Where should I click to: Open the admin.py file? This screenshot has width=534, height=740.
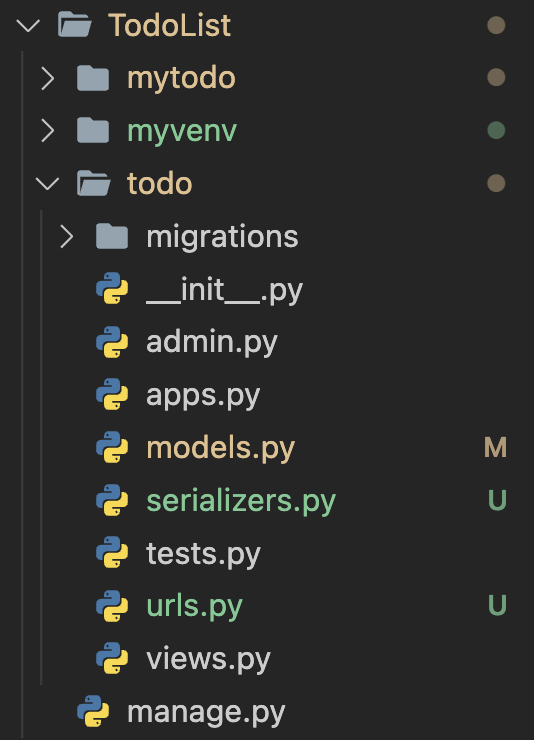[212, 343]
